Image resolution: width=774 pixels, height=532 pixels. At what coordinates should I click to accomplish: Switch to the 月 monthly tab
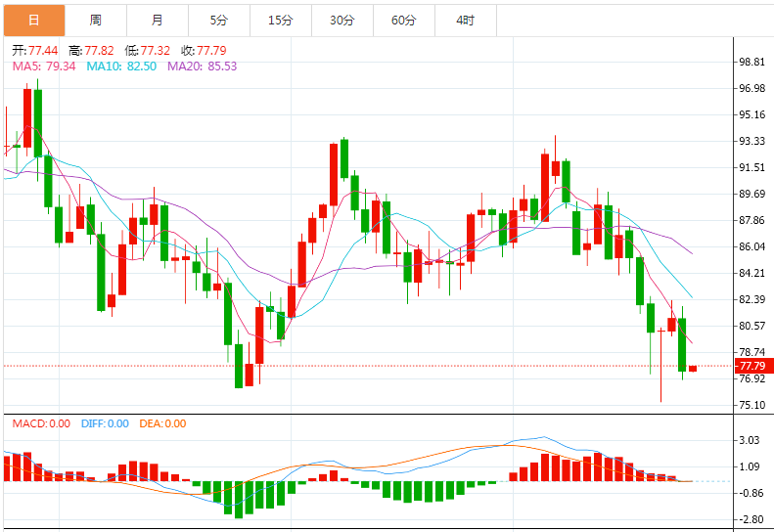[158, 21]
